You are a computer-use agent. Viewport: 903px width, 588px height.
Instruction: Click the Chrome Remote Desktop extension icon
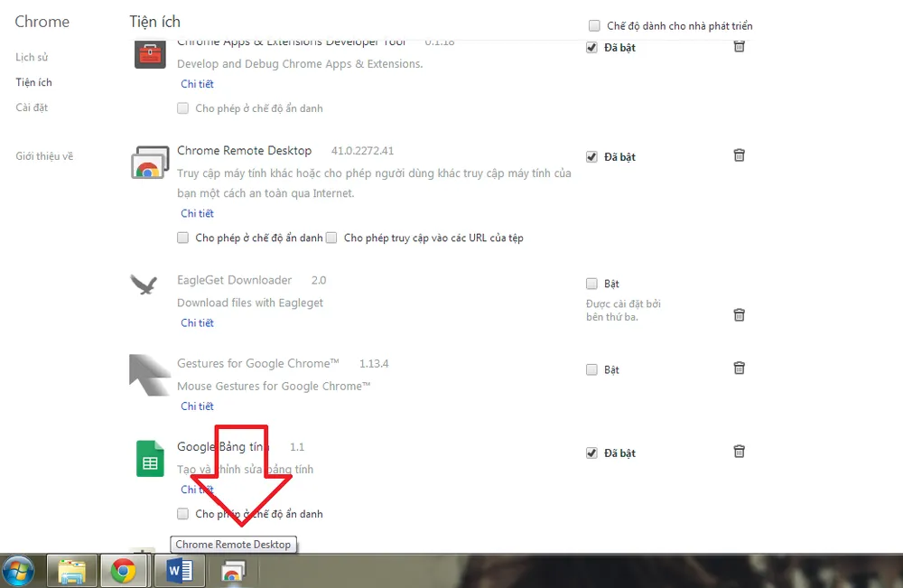tap(150, 162)
